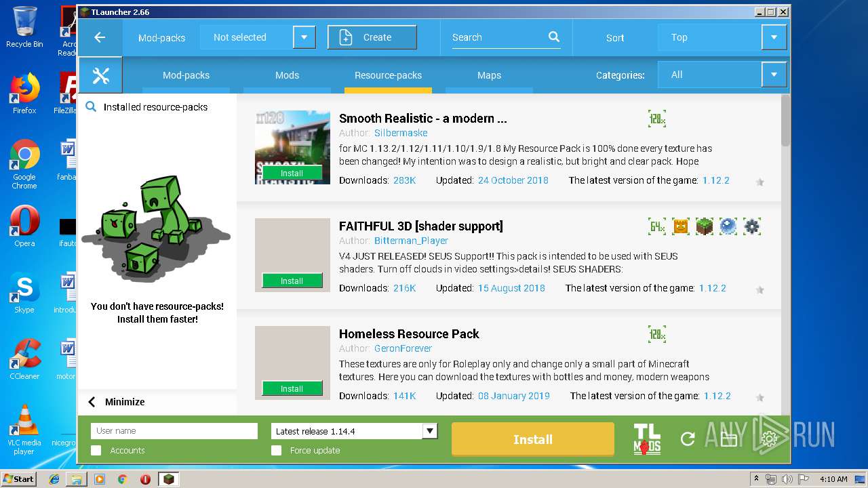Open the 'FAITHFUL 3D [shader support]' title
Screen dimensions: 868x488
[x=420, y=226]
